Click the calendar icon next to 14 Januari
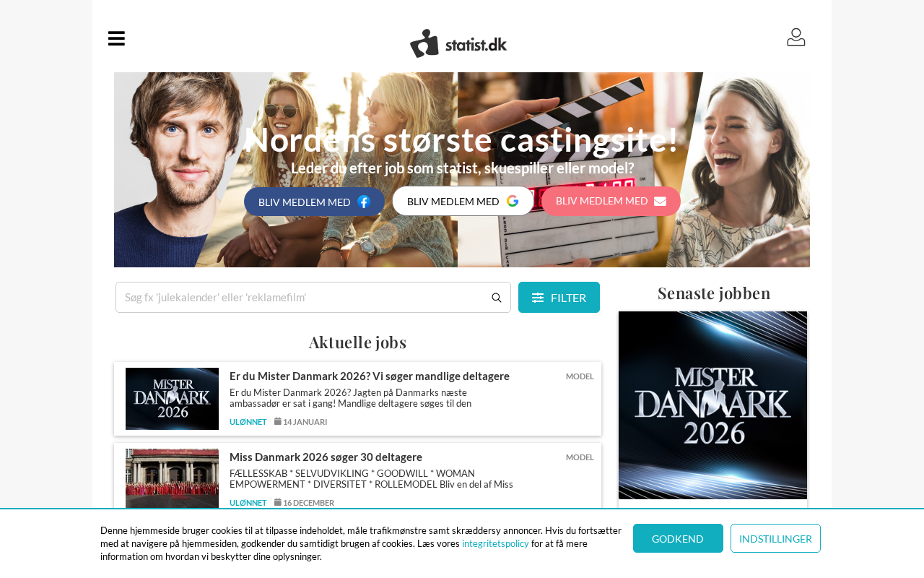The width and height of the screenshot is (924, 578). [278, 421]
